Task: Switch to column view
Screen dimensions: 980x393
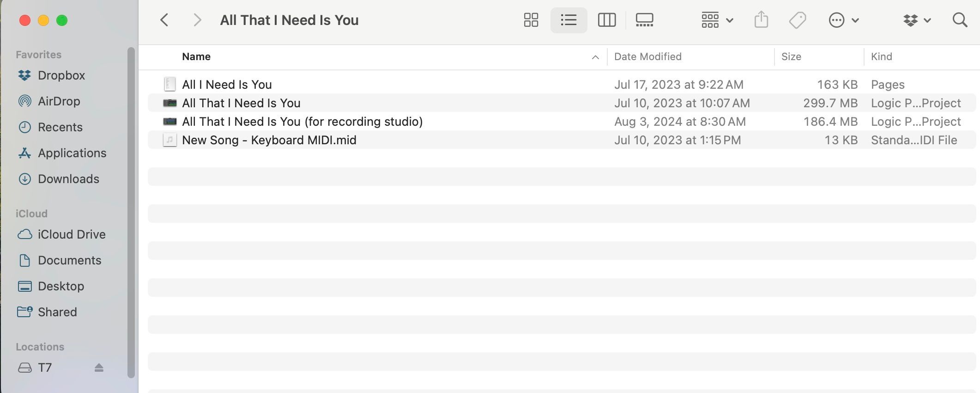Action: (606, 20)
